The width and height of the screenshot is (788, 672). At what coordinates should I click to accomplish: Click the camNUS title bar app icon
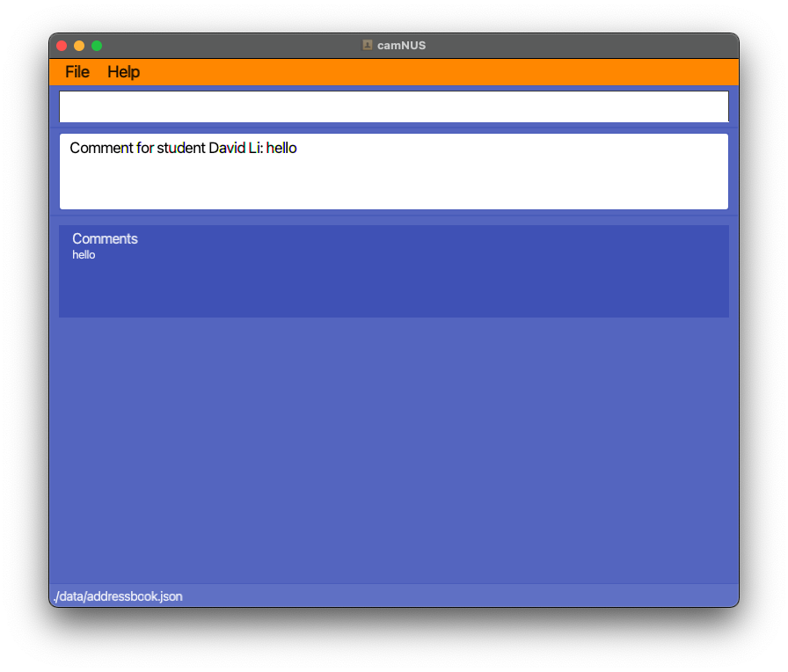(368, 45)
